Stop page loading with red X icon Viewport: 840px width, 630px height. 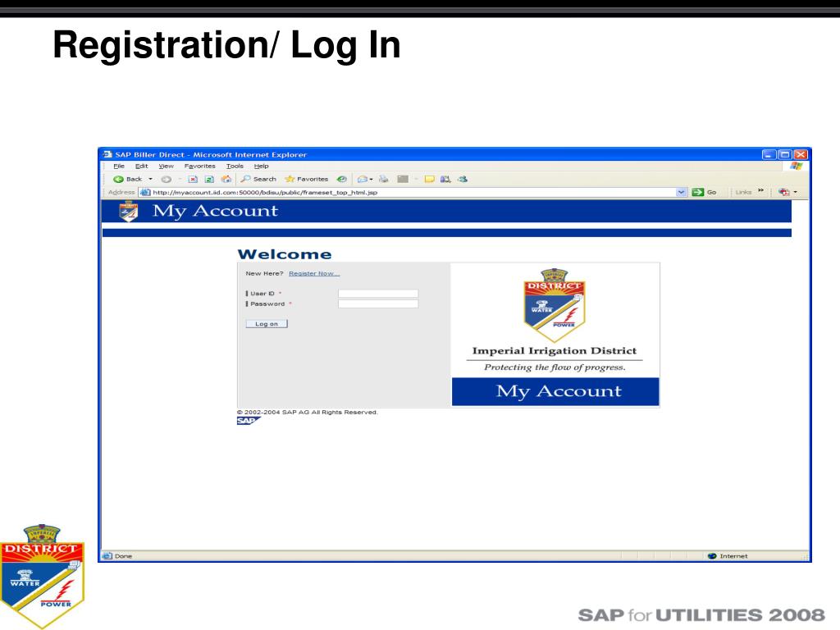pyautogui.click(x=193, y=179)
